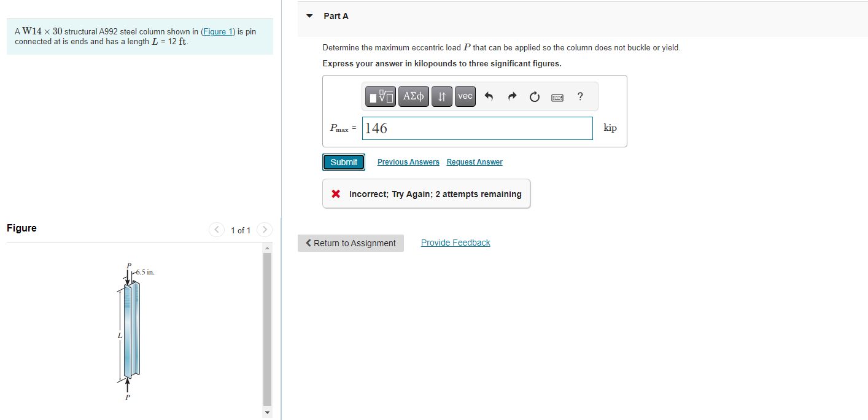Open the Figure 1 link
Viewport: 868px width, 420px height.
tap(218, 31)
